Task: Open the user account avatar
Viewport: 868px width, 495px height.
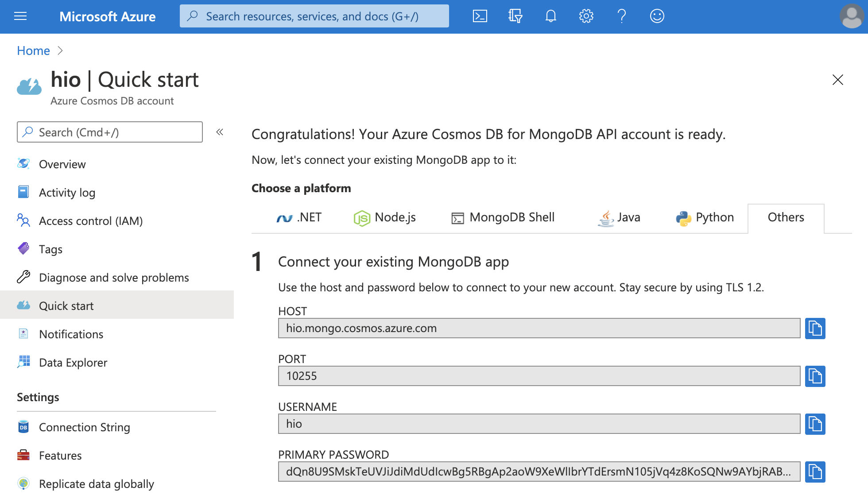Action: coord(852,16)
